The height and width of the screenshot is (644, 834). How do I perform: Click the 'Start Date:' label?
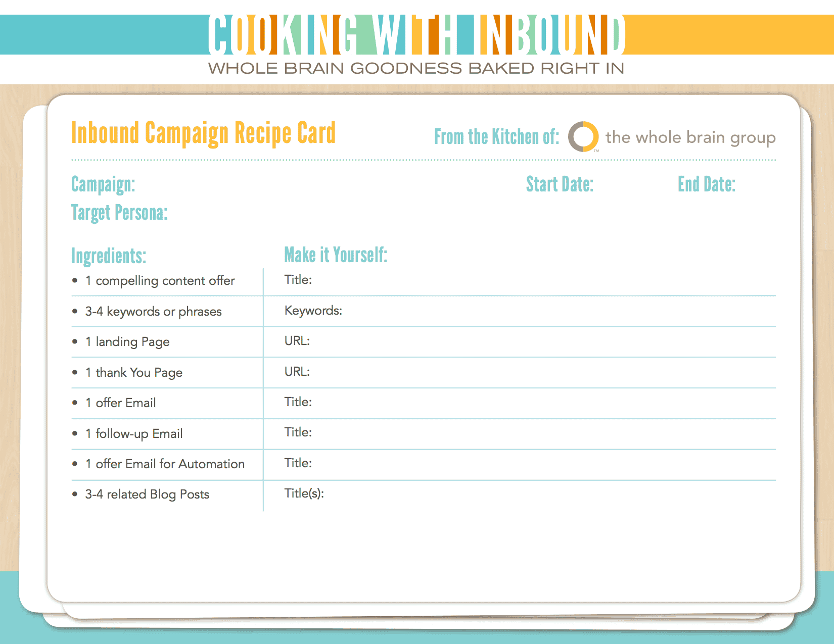point(560,184)
